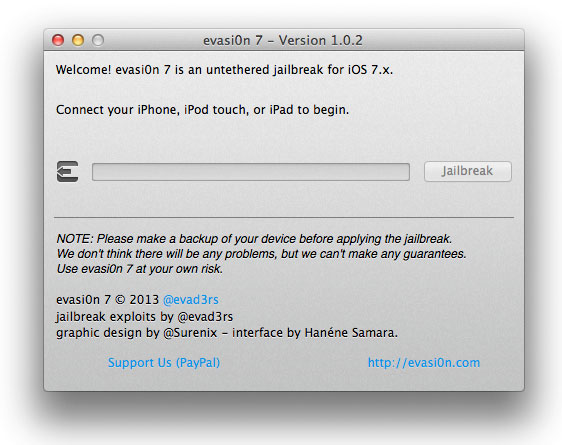Click the 'graphic design by @Surenix' credit

coord(137,333)
